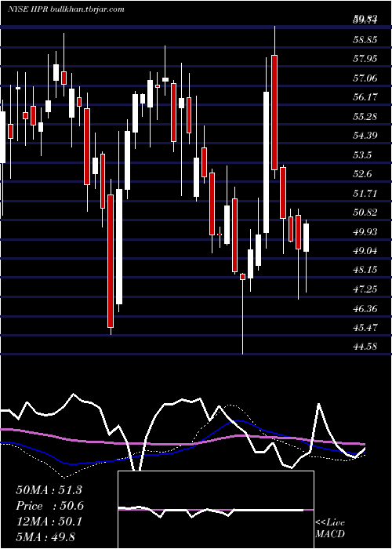Screen dimensions: 392x549
Task: Click the NYSE HPR ticker title
Action: coord(66,9)
